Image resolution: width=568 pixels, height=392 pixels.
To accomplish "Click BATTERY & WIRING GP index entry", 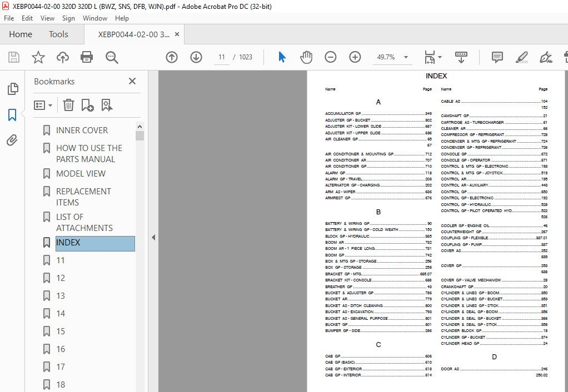I will [x=378, y=224].
